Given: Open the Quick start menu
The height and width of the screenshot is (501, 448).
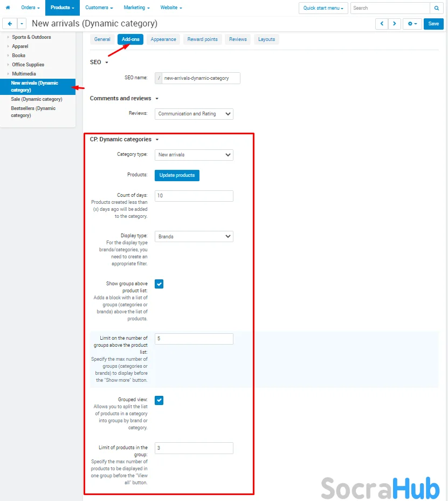Looking at the screenshot, I should click(x=323, y=8).
